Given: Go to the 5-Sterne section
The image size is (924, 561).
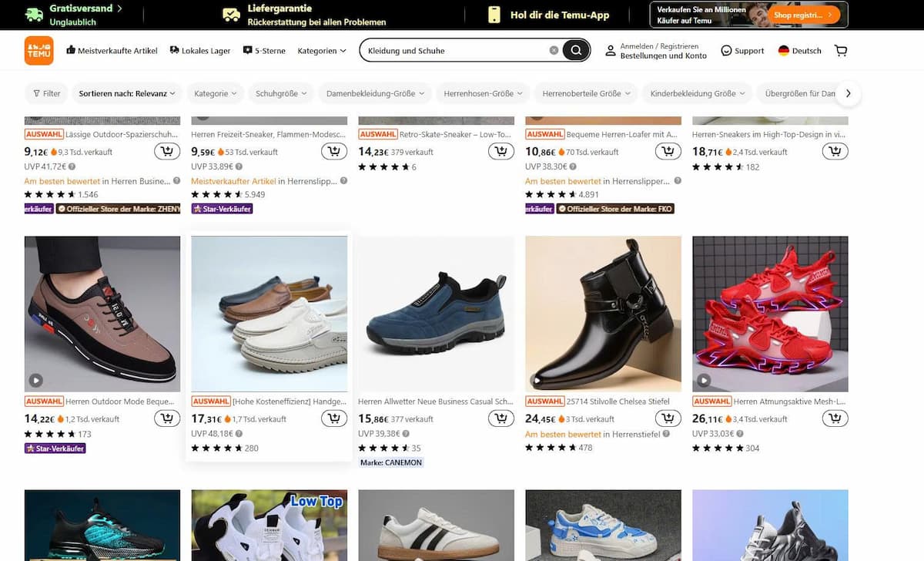Looking at the screenshot, I should point(264,51).
